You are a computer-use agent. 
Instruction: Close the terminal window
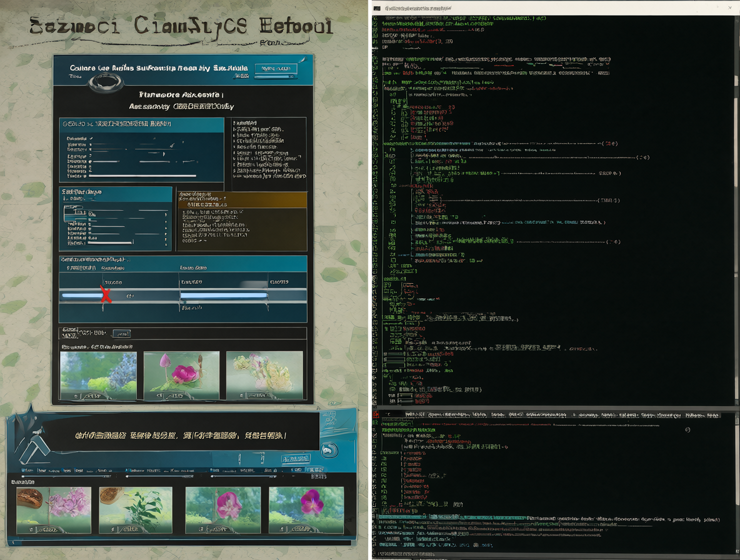tap(730, 7)
